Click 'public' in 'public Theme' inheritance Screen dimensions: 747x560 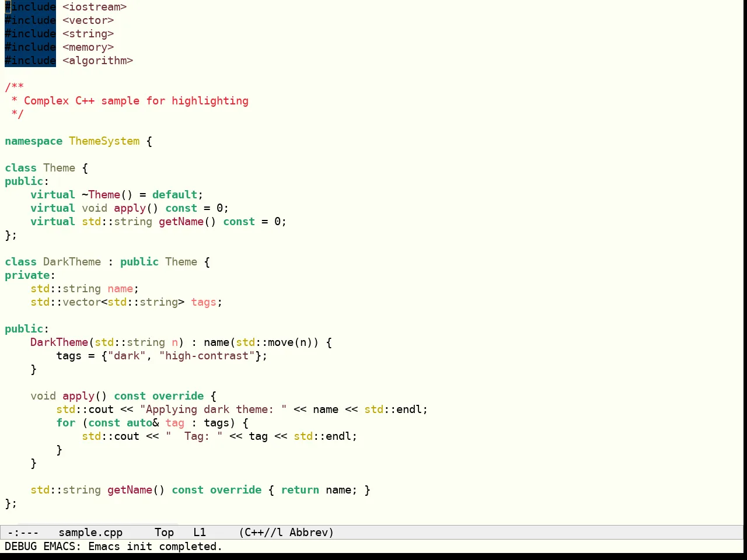pyautogui.click(x=139, y=262)
